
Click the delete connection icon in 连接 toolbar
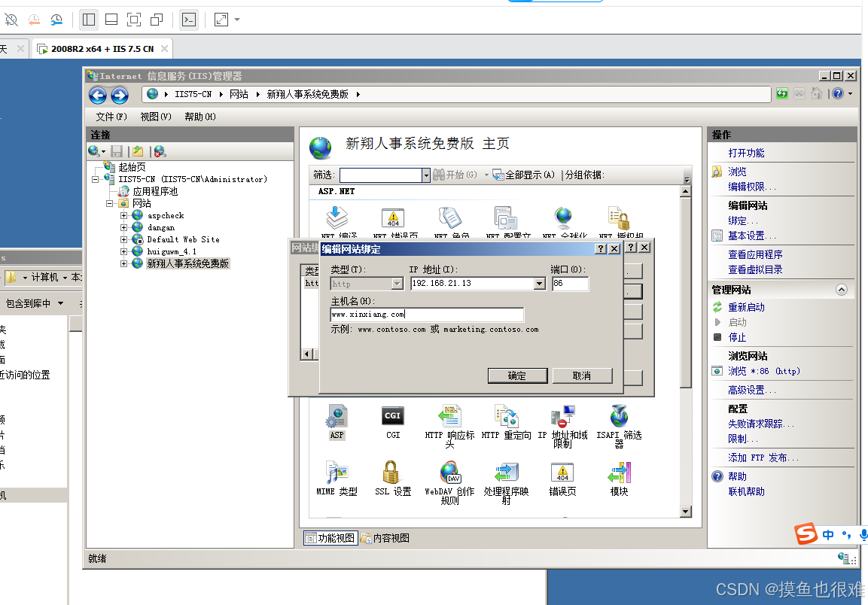pos(160,151)
